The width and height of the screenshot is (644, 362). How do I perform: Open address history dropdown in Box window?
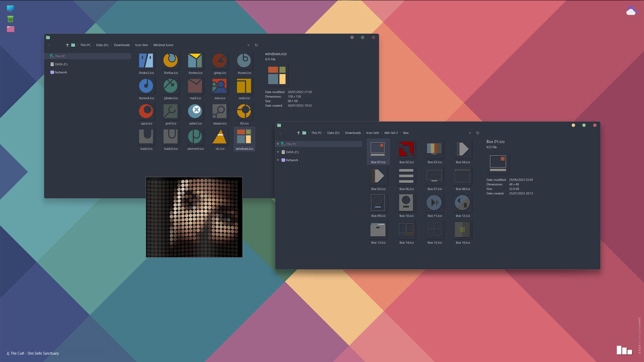470,133
